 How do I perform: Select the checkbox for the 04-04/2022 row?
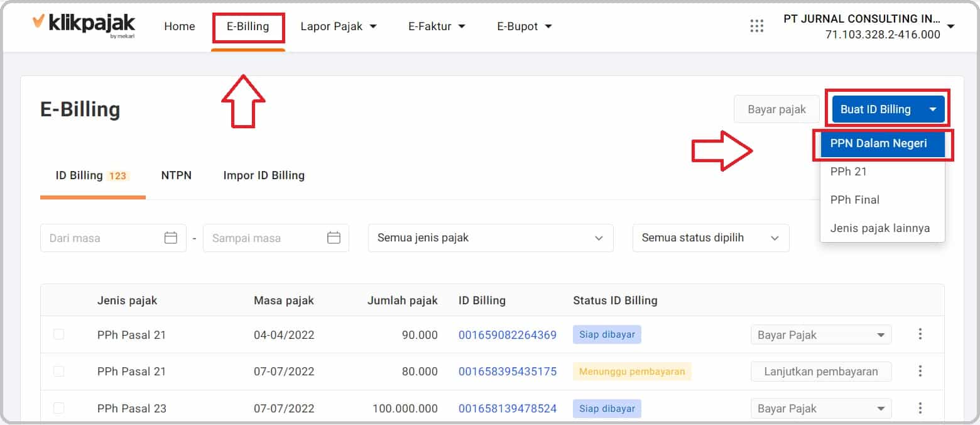click(58, 334)
